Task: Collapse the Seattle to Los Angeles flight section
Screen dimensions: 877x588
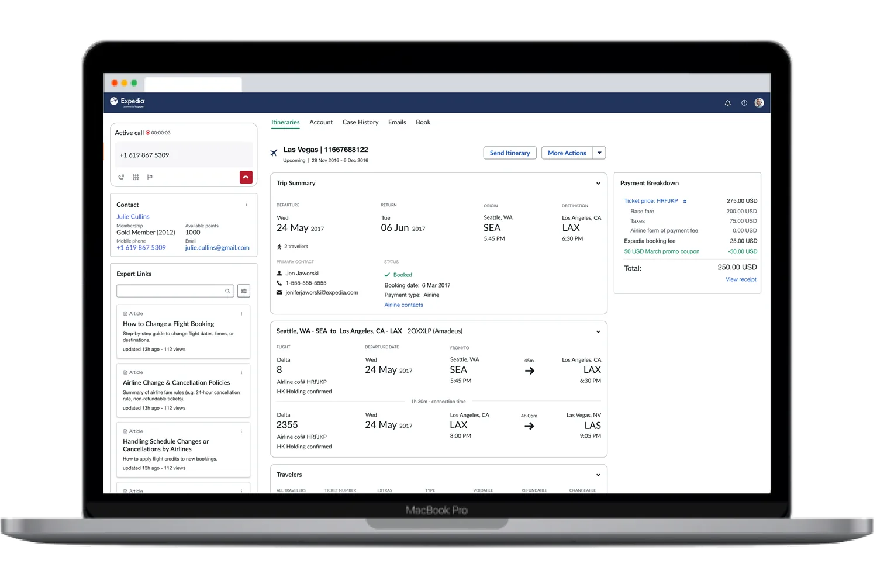Action: 598,332
